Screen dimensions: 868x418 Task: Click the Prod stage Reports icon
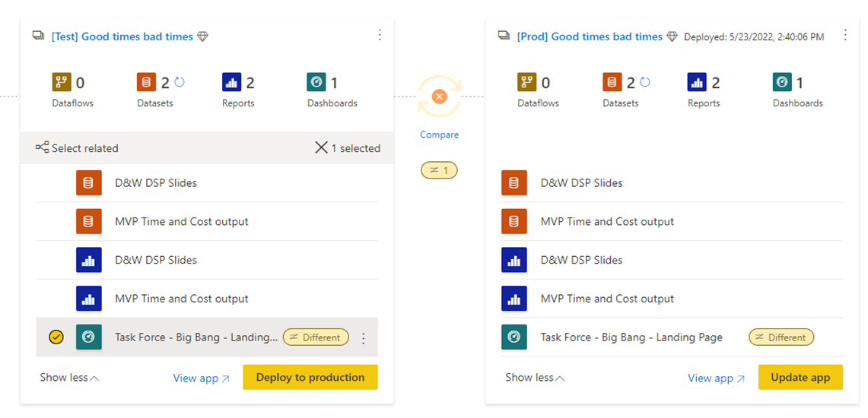coord(697,82)
